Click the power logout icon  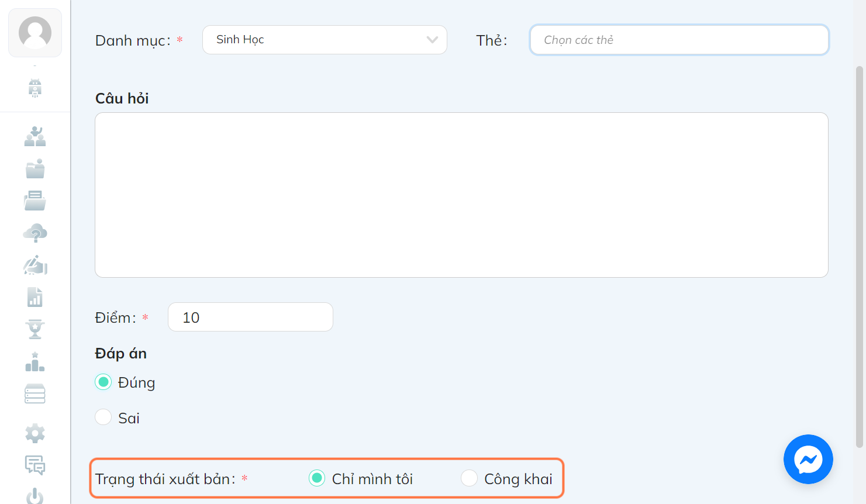(x=35, y=496)
